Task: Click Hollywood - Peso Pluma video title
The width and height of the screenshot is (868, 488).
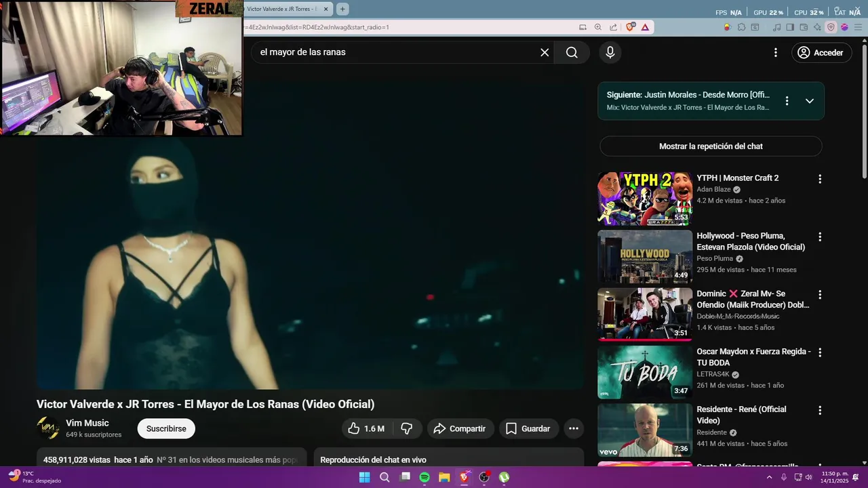Action: pos(751,241)
